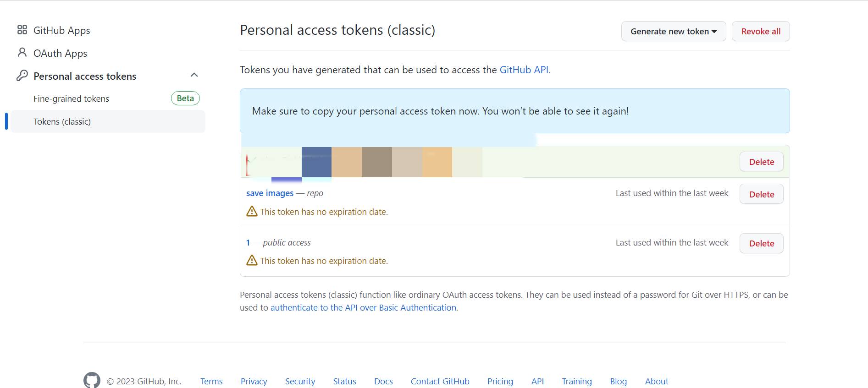Viewport: 868px width, 388px height.
Task: Click the GitHub Apps grid icon
Action: pos(22,30)
